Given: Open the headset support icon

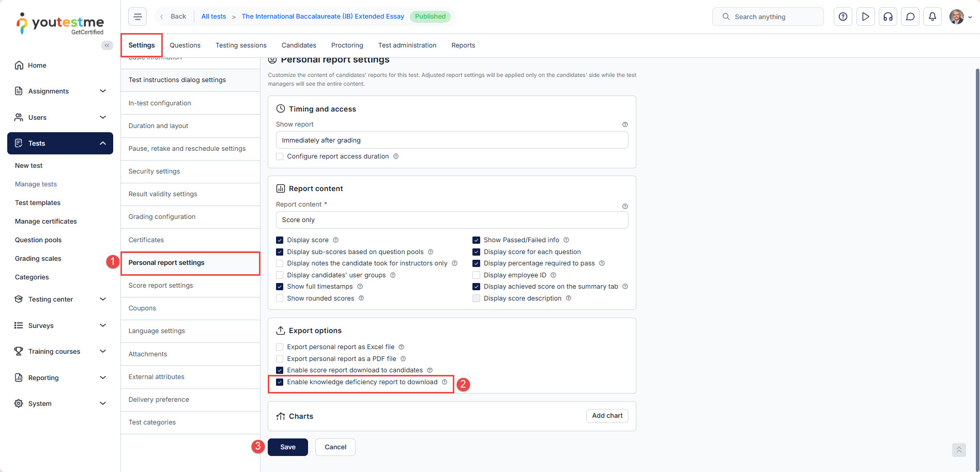Looking at the screenshot, I should point(888,17).
